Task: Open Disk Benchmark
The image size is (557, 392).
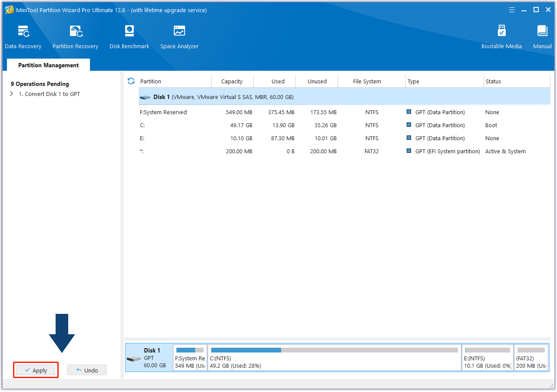Action: pyautogui.click(x=129, y=37)
